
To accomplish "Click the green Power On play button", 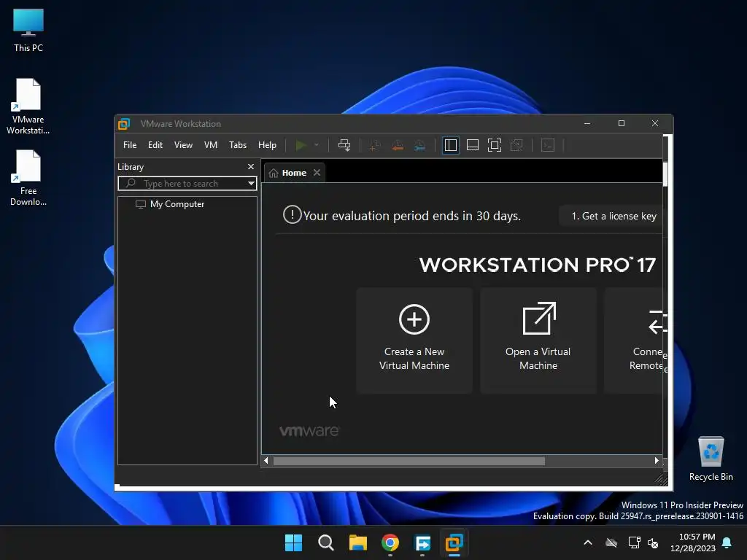I will click(301, 145).
